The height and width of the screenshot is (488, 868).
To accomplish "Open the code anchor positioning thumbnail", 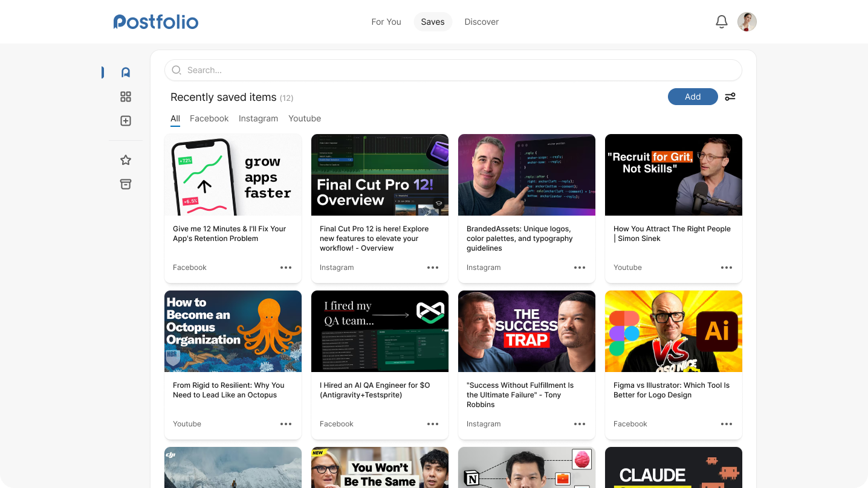I will (x=526, y=175).
